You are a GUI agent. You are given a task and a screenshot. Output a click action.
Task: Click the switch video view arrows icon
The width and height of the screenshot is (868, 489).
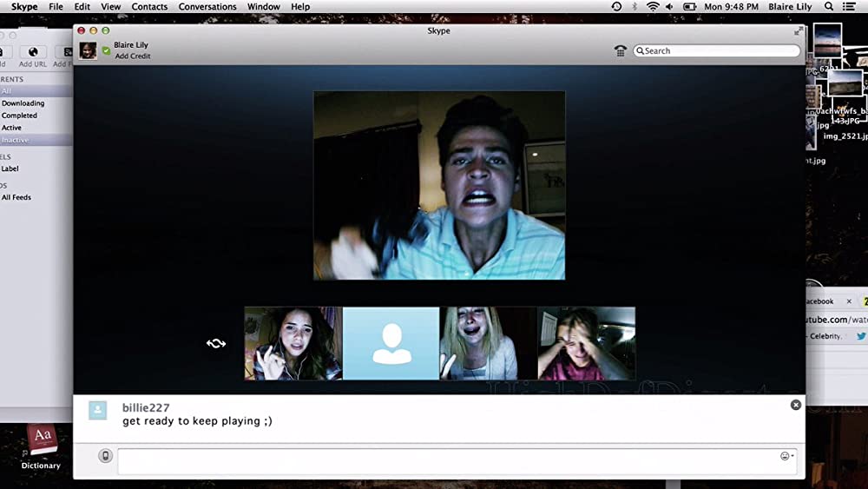tap(216, 343)
